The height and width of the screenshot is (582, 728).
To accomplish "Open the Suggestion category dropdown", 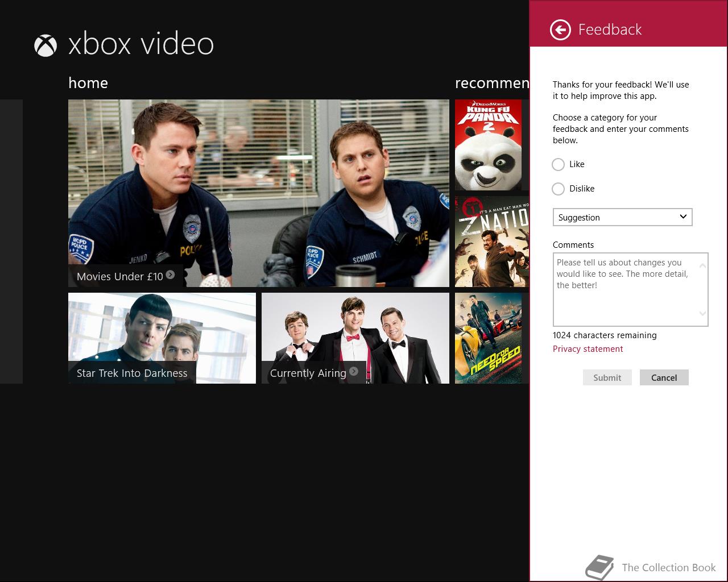I will click(623, 217).
